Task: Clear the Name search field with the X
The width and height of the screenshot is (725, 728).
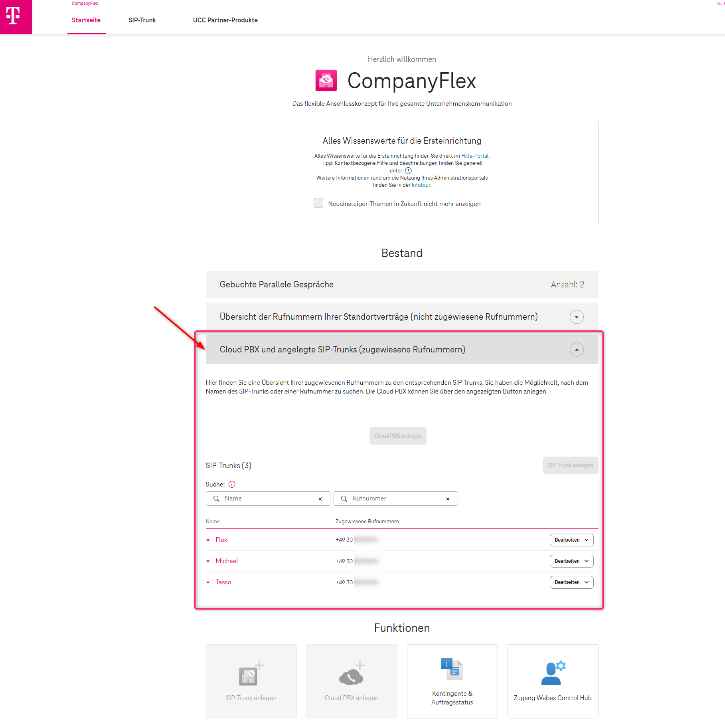Action: (x=320, y=499)
